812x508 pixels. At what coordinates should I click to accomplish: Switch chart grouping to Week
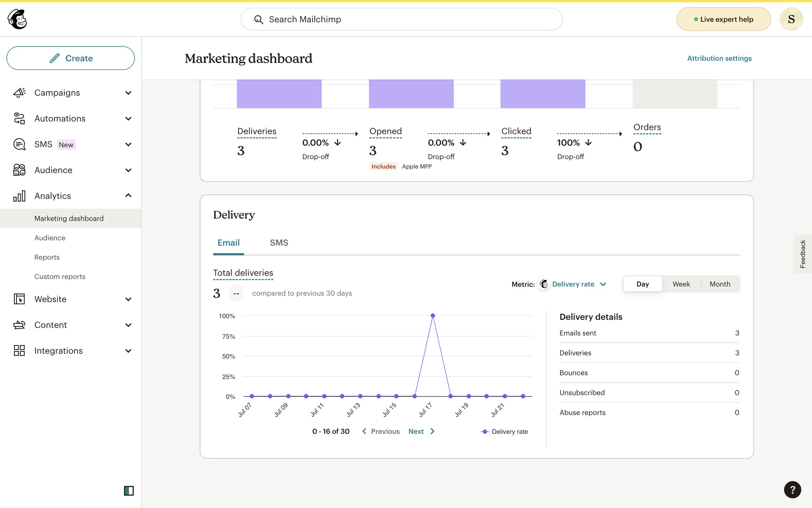tap(681, 284)
